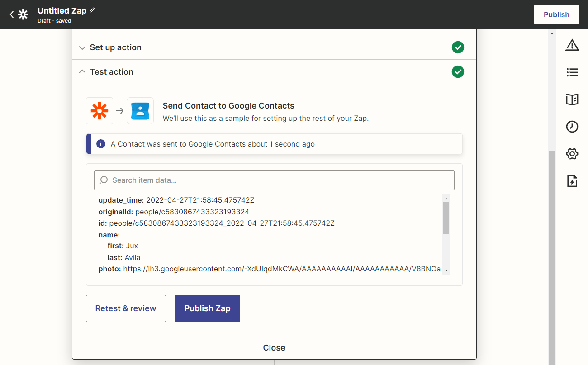Click the Zapier logo in header
This screenshot has height=365, width=588.
23,14
